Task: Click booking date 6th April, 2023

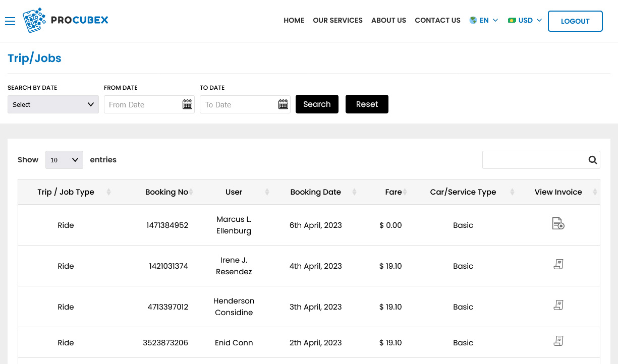Action: tap(316, 225)
